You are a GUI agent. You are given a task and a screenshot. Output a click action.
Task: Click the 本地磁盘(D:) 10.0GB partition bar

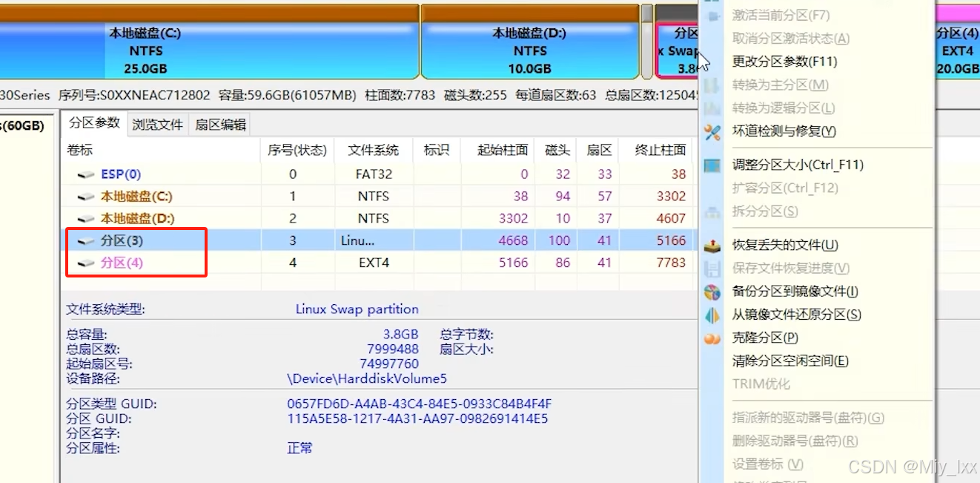[x=530, y=50]
